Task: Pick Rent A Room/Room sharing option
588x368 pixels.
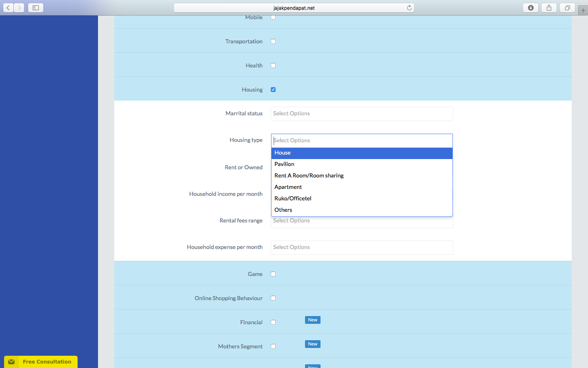Action: coord(362,176)
